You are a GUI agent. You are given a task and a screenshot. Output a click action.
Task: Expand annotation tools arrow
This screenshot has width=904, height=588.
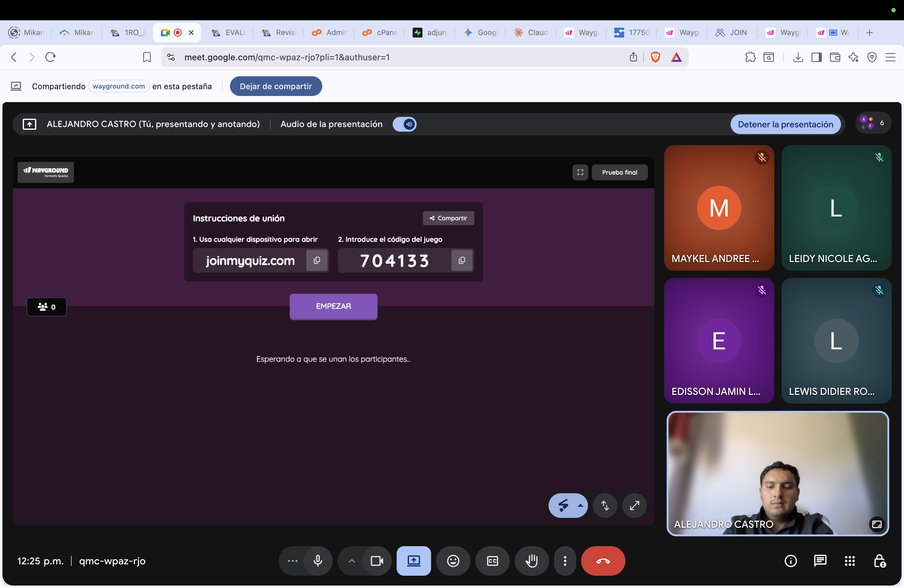click(580, 506)
